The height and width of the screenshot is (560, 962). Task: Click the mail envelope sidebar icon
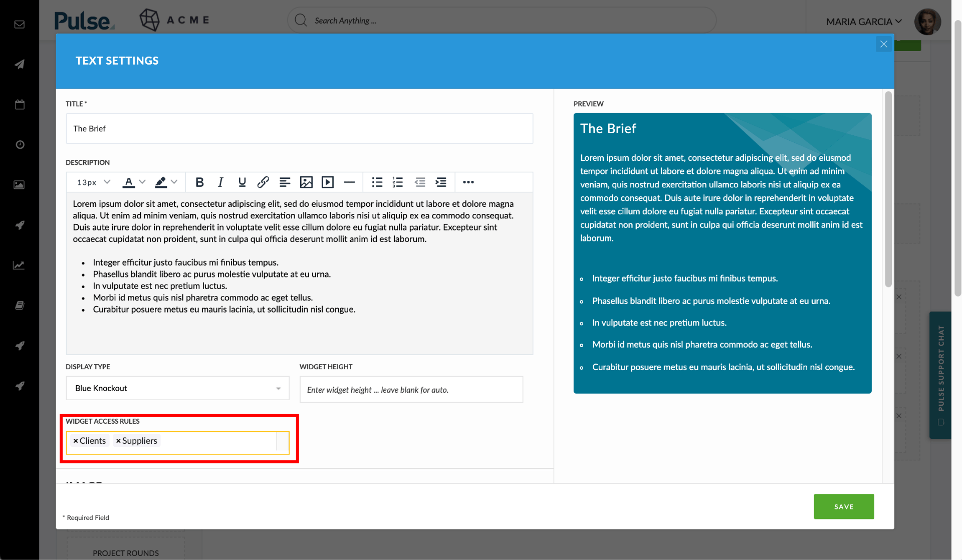pos(20,25)
